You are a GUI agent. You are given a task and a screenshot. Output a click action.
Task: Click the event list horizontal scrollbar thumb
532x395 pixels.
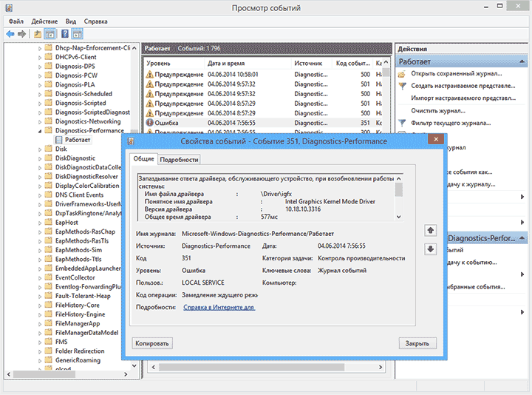pyautogui.click(x=251, y=367)
